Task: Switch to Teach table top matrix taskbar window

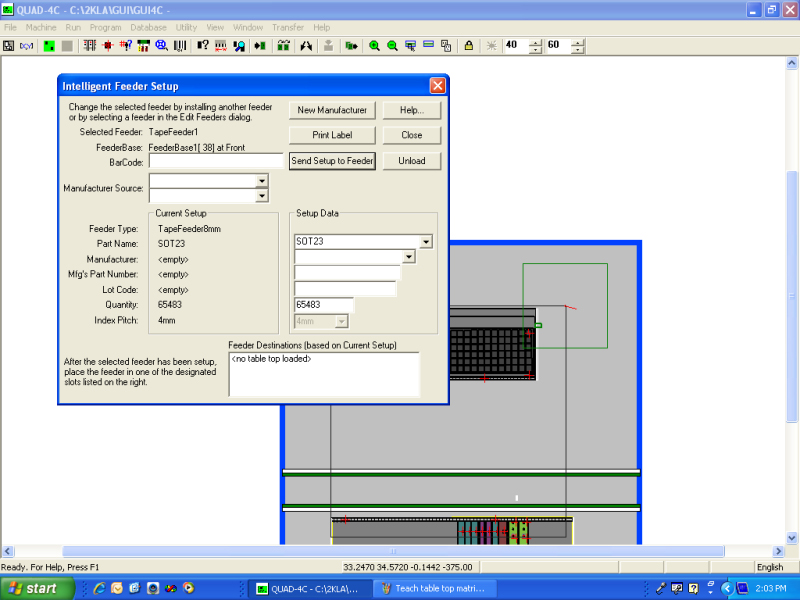Action: click(x=434, y=588)
